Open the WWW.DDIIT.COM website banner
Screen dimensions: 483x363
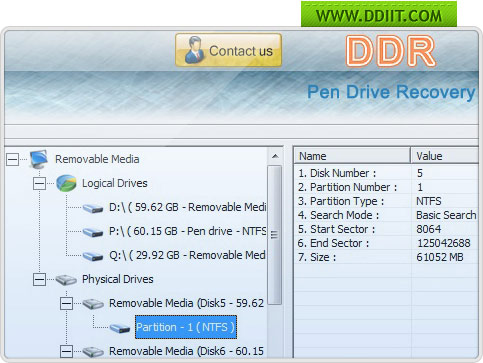[379, 15]
